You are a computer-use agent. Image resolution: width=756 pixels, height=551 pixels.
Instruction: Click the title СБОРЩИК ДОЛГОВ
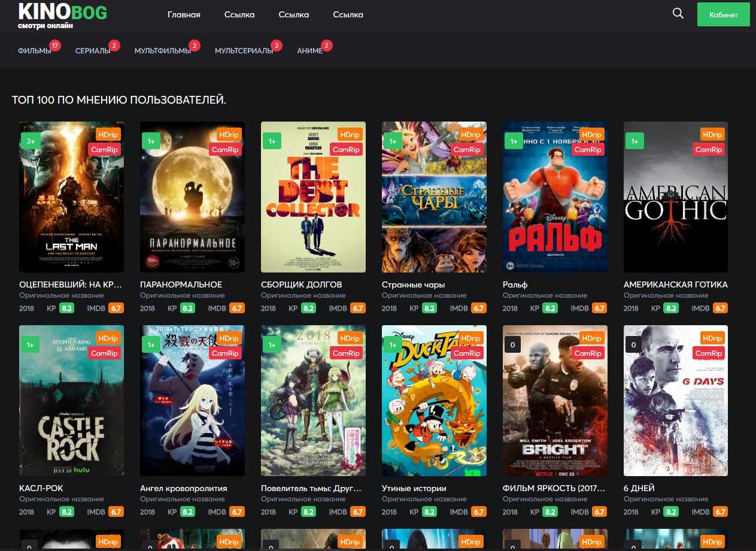(x=301, y=284)
